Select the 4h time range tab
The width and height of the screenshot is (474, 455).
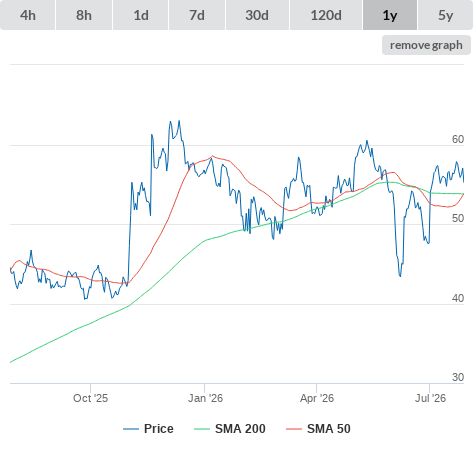[28, 15]
